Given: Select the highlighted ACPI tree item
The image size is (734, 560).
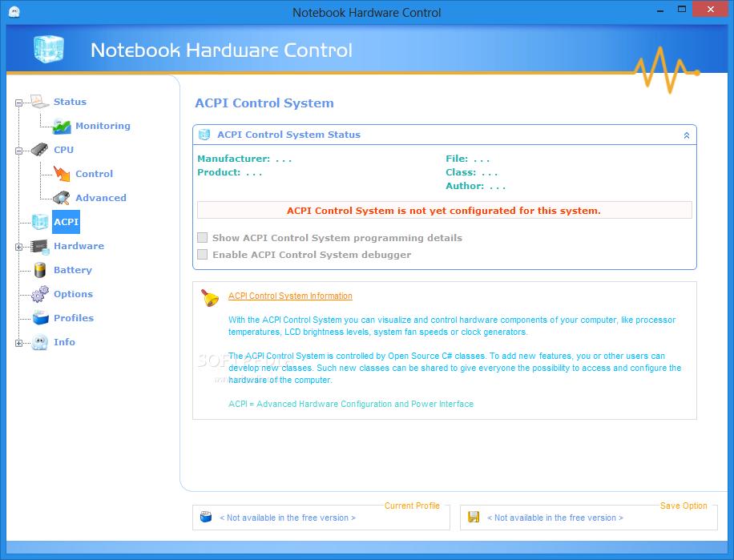Looking at the screenshot, I should [66, 222].
